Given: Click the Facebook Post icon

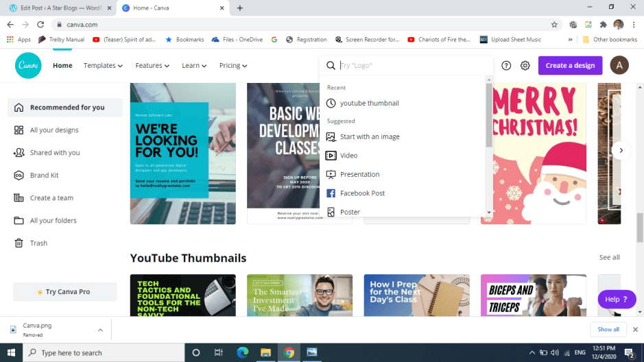Looking at the screenshot, I should (x=331, y=193).
